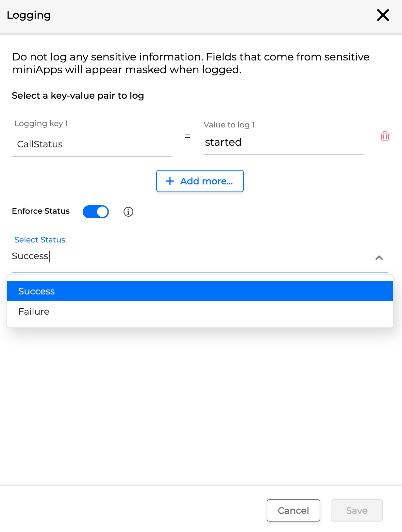The width and height of the screenshot is (402, 532).
Task: Collapse the Select Status dropdown using the chevron
Action: tap(379, 258)
